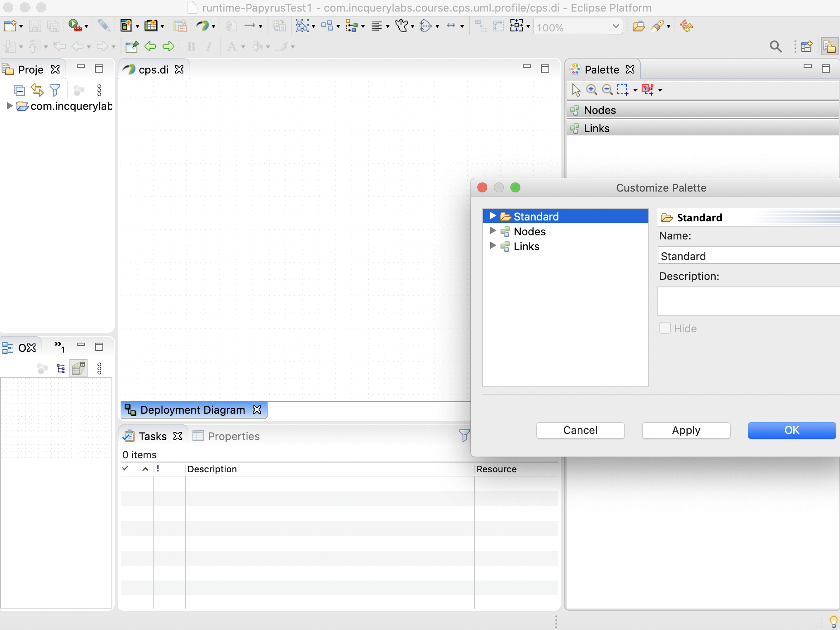Collapse the Standard folder in palette tree

pyautogui.click(x=494, y=216)
